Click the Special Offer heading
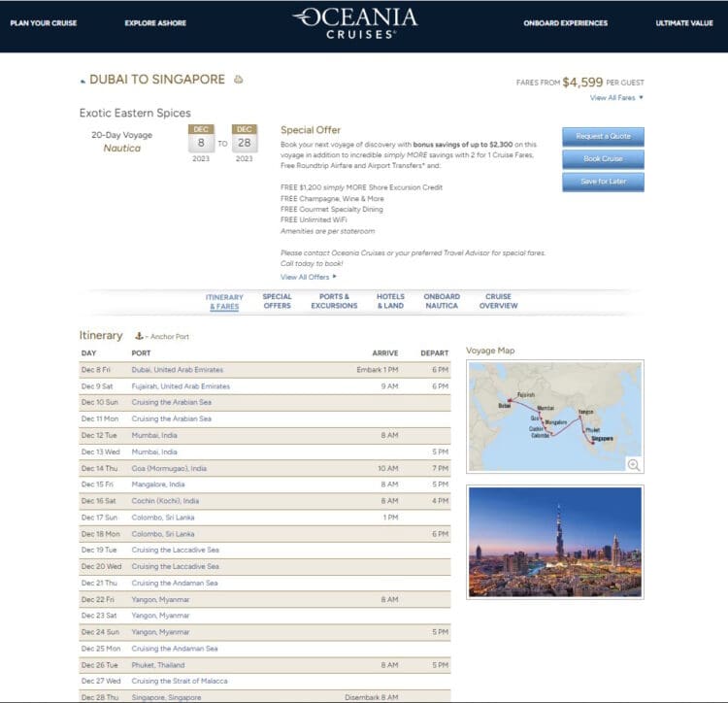The image size is (728, 703). click(311, 130)
